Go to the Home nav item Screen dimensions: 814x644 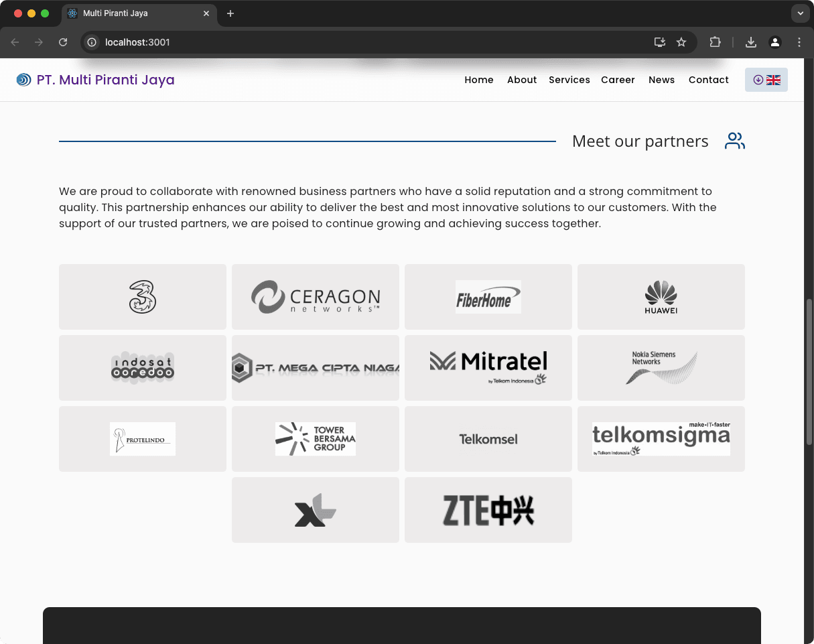479,80
